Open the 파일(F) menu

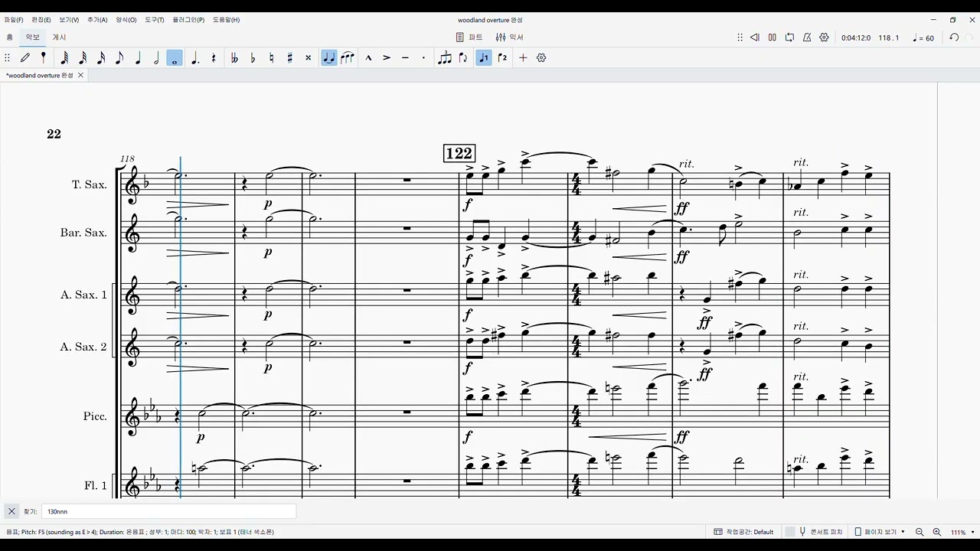point(14,20)
